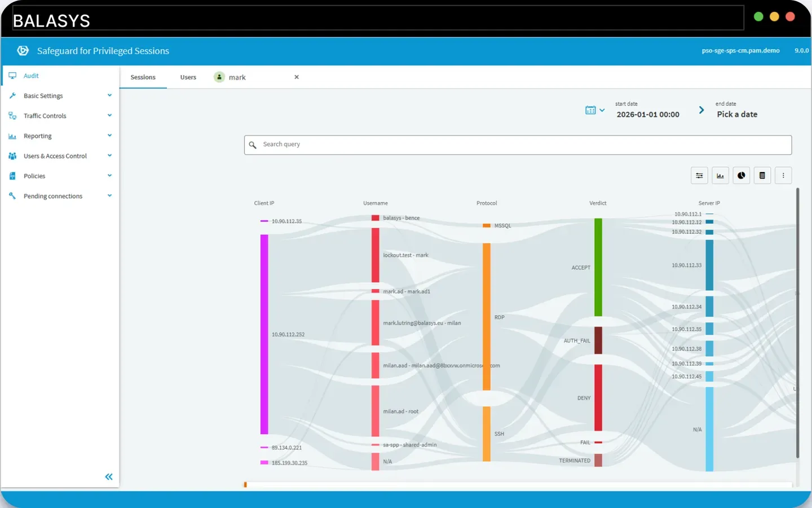
Task: Click the 185.199.30.235 client IP label
Action: pyautogui.click(x=289, y=463)
